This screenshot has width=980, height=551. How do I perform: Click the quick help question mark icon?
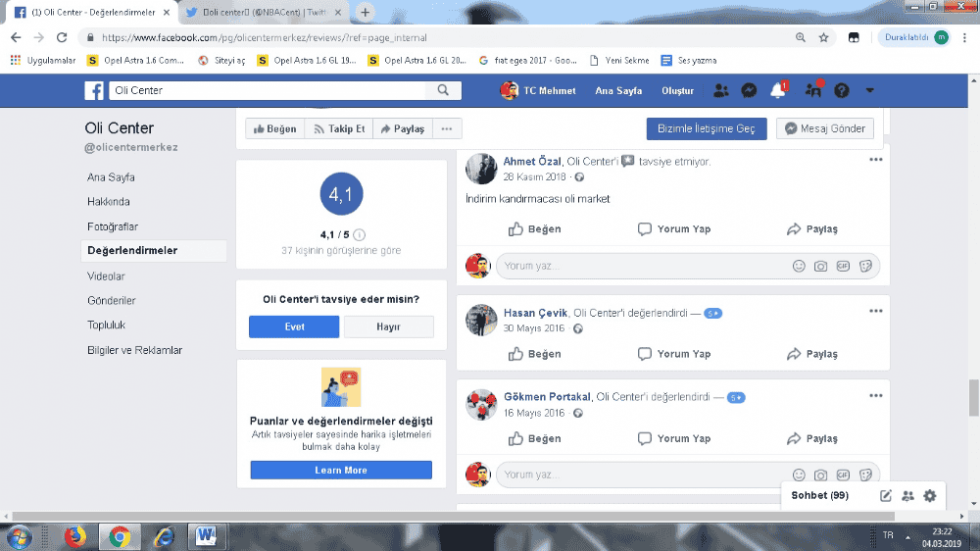click(x=842, y=90)
